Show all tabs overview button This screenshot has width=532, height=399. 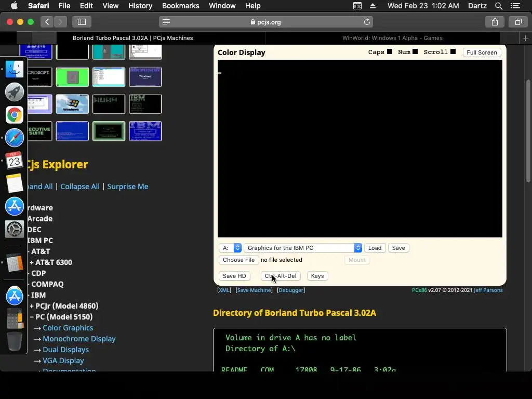point(518,22)
